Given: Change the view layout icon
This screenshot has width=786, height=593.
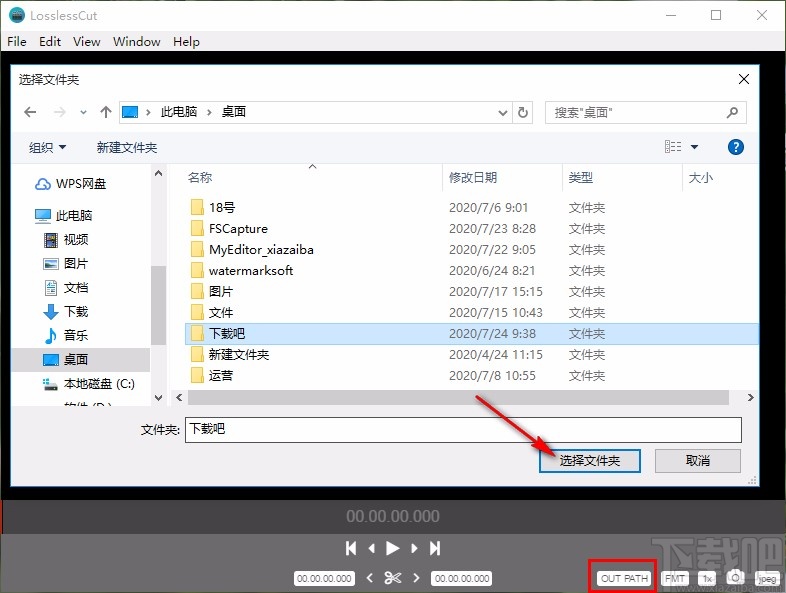Looking at the screenshot, I should point(673,147).
